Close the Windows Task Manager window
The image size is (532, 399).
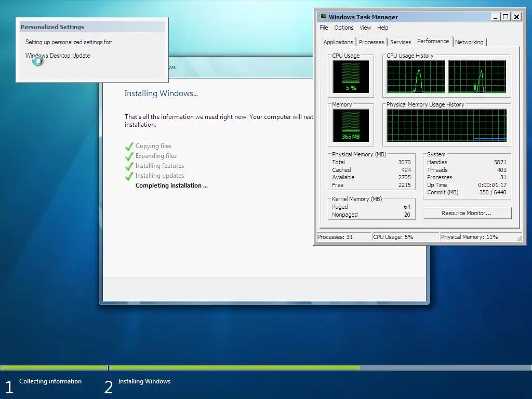pyautogui.click(x=516, y=17)
